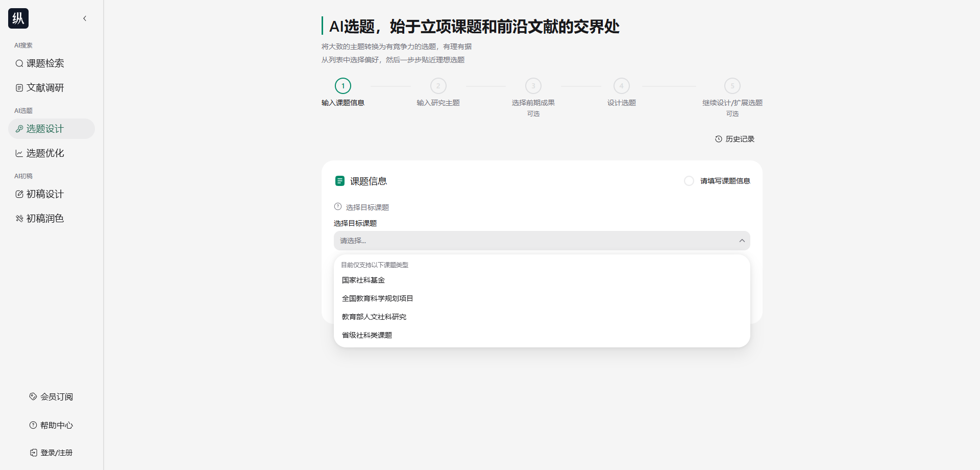The image size is (980, 470).
Task: Click the 目前仅支持以下课题类型 hint text
Action: [375, 265]
